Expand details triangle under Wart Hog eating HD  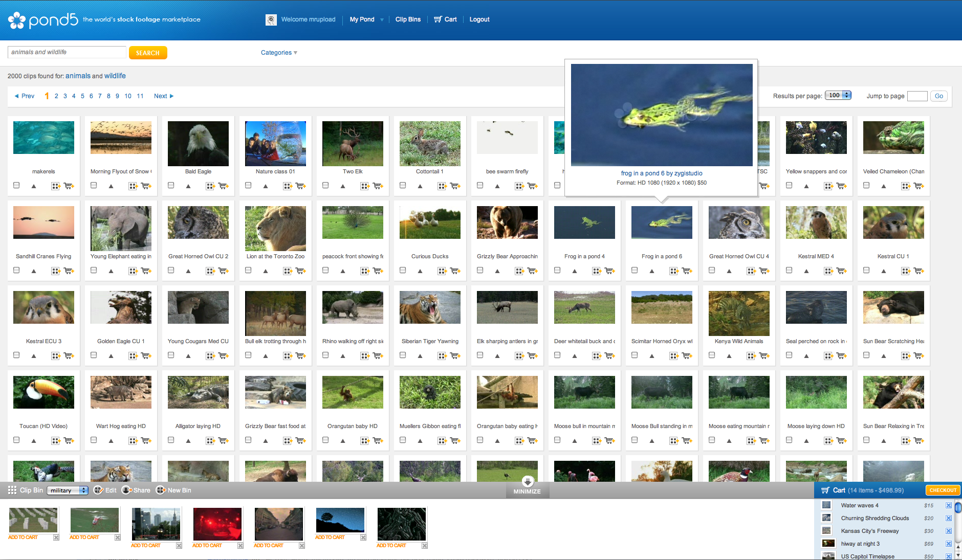coord(111,441)
